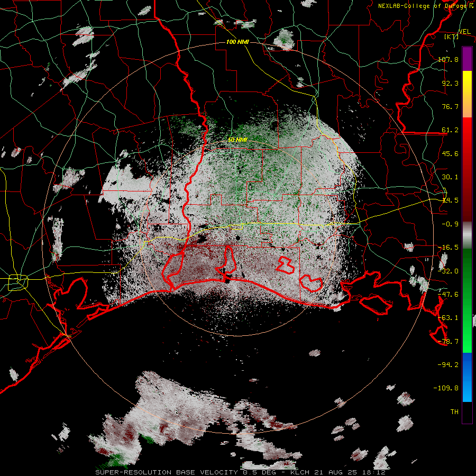Select the -32.0 value on velocity scale
476x476 pixels.
[448, 271]
